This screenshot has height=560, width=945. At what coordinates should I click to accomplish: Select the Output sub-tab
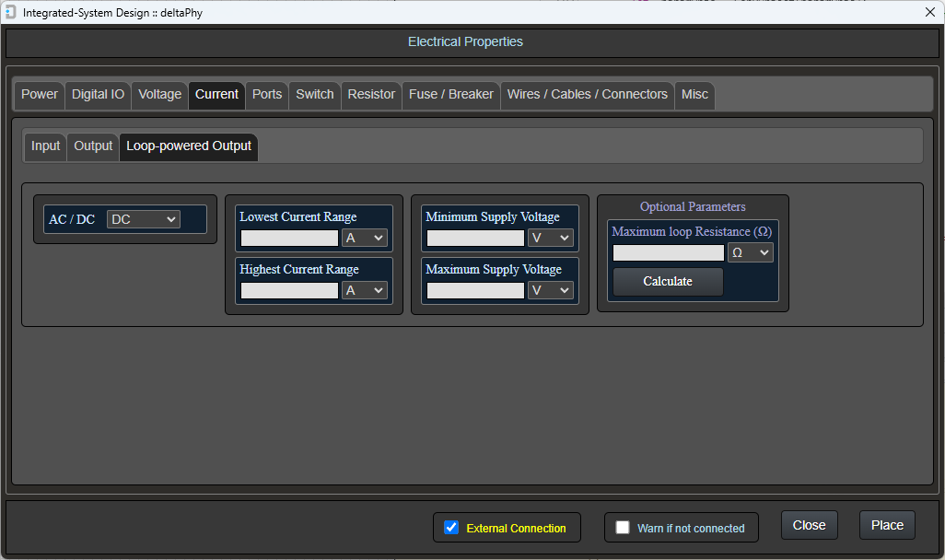coord(93,146)
